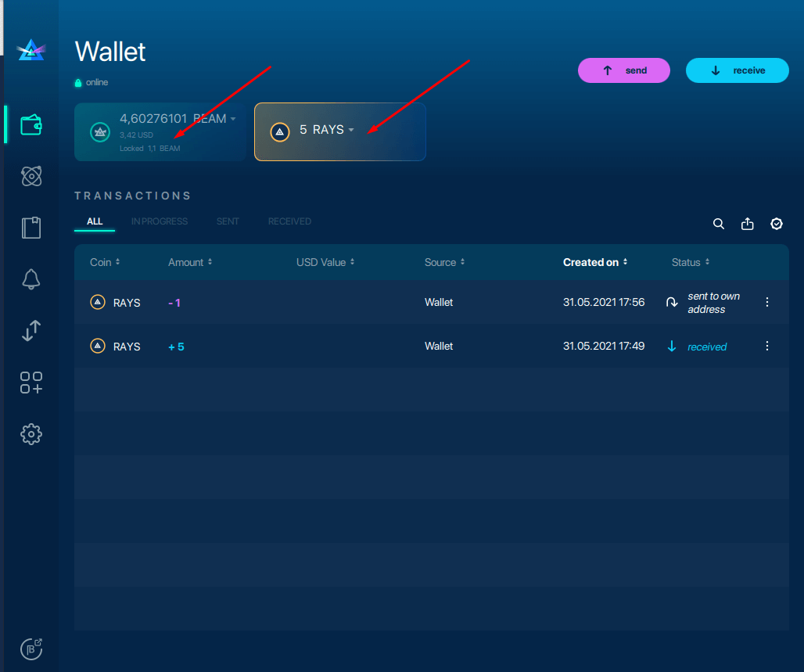The width and height of the screenshot is (804, 672).
Task: Open the Atomic Swap sidebar icon
Action: coord(31,176)
